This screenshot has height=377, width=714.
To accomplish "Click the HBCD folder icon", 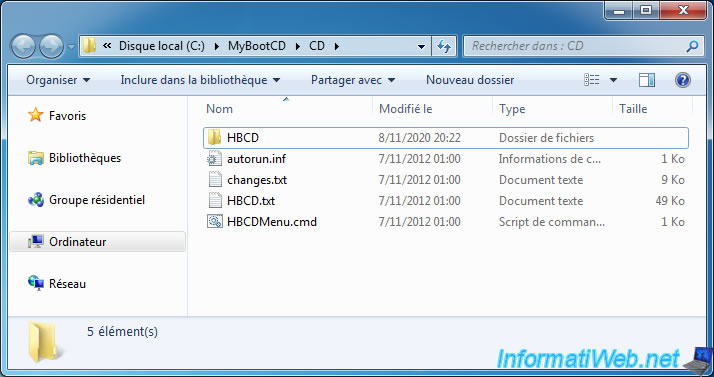I will 214,138.
